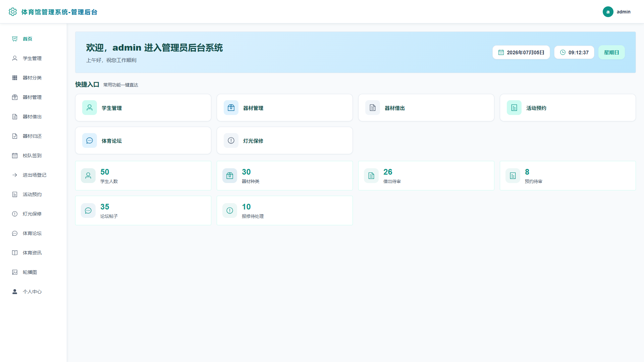Click the 器材分类 grid icon in sidebar
644x362 pixels.
pos(15,78)
